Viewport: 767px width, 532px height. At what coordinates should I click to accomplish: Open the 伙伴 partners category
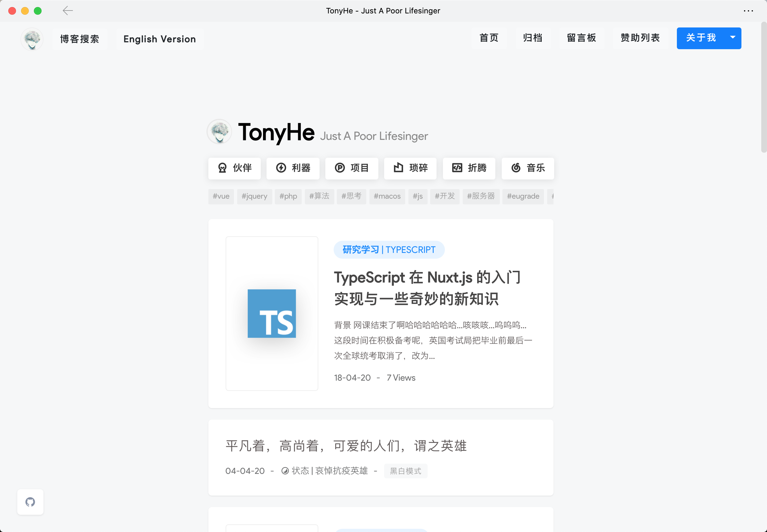point(235,168)
